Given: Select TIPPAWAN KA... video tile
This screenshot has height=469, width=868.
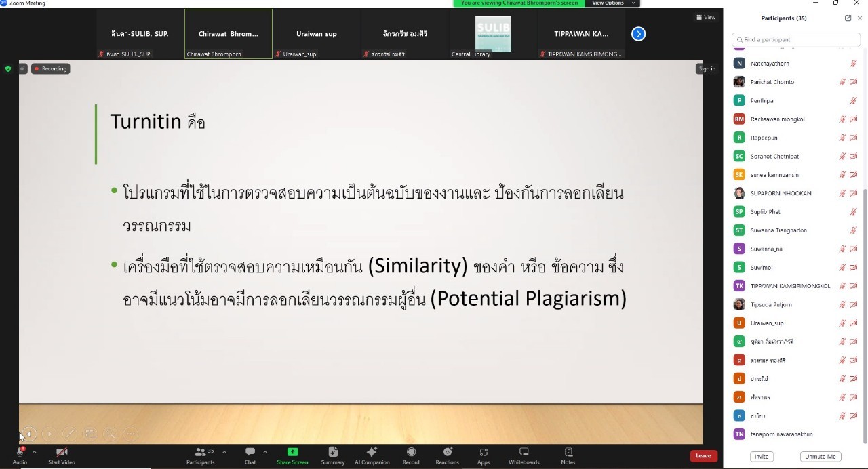Looking at the screenshot, I should (x=581, y=34).
